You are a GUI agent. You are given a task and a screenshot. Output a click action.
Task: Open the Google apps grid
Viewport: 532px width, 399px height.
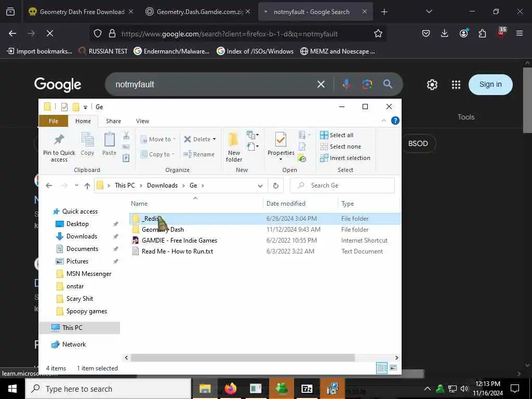point(456,85)
